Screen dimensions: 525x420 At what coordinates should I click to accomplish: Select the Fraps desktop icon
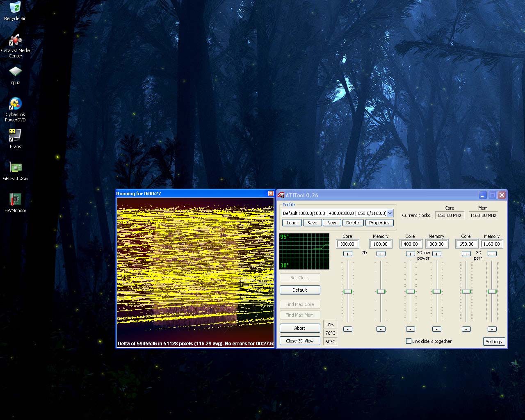(x=15, y=139)
